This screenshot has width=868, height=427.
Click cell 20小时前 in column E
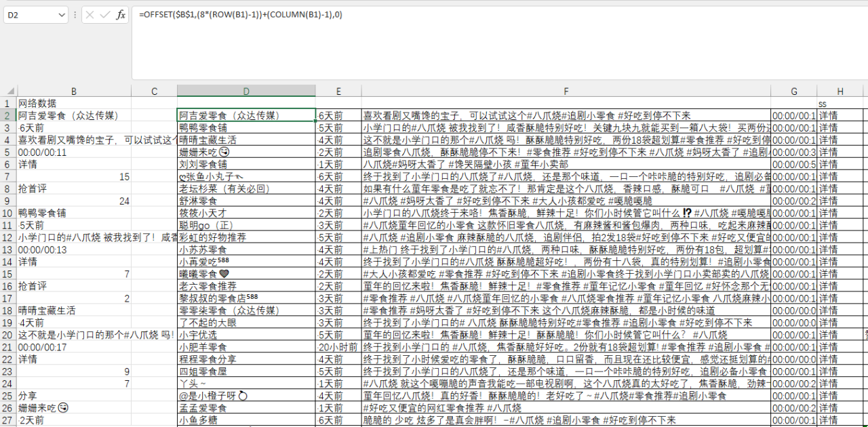click(x=338, y=348)
